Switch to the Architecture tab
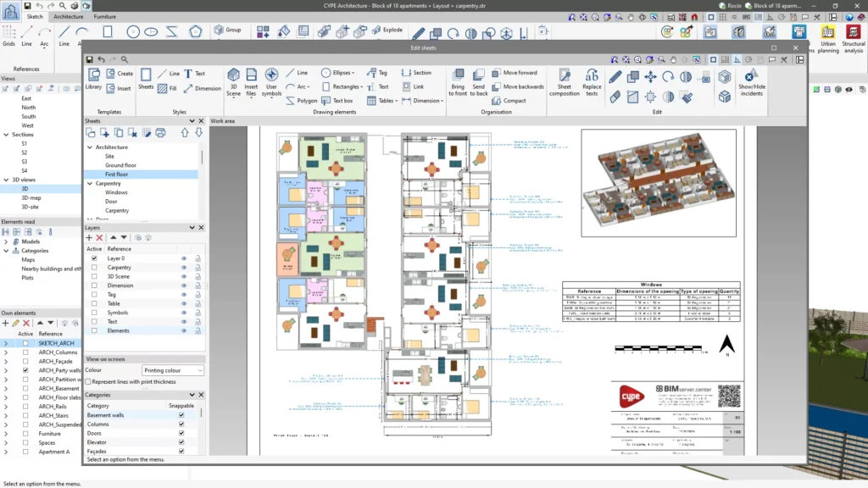Image resolution: width=868 pixels, height=488 pixels. coord(68,17)
